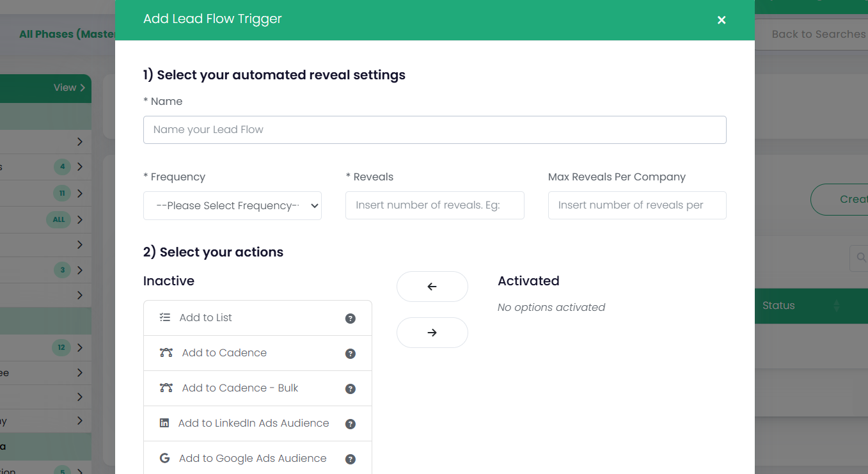Expand the View section in the sidebar

69,88
